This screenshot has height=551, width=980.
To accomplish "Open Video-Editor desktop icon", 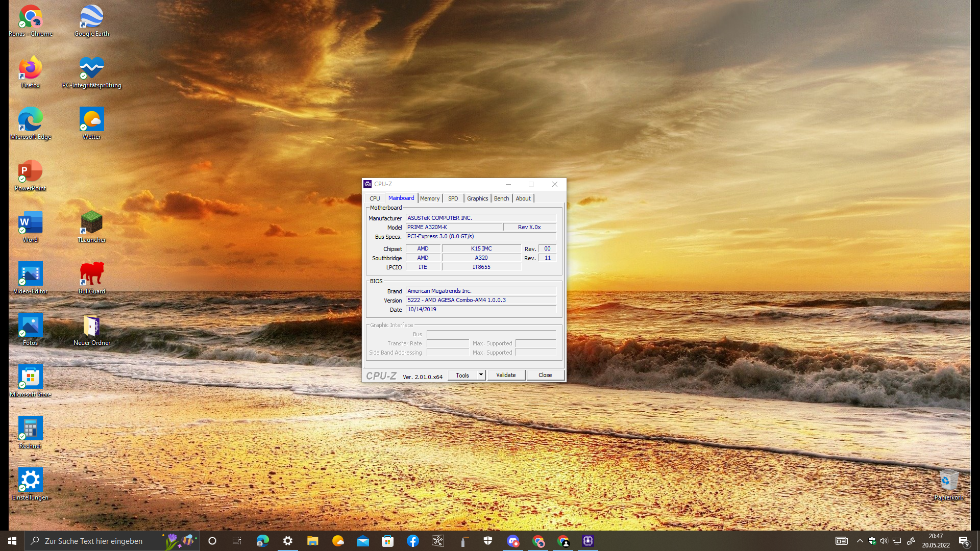I will tap(30, 274).
